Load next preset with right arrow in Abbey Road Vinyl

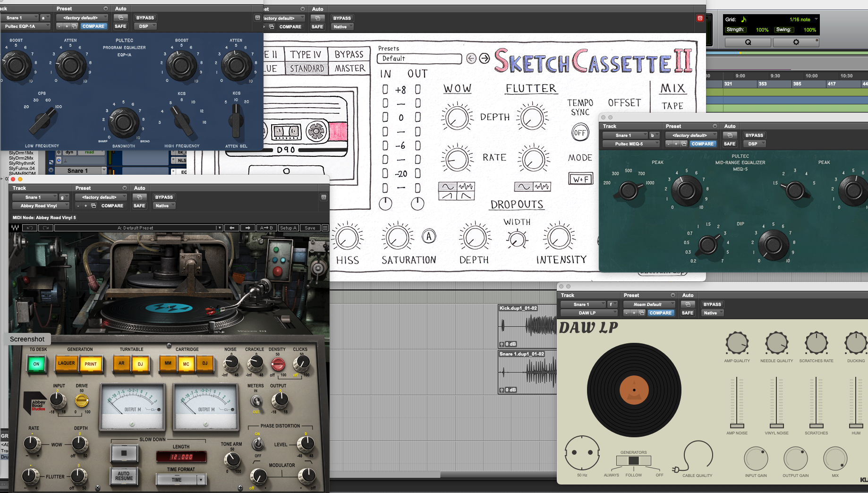click(248, 228)
